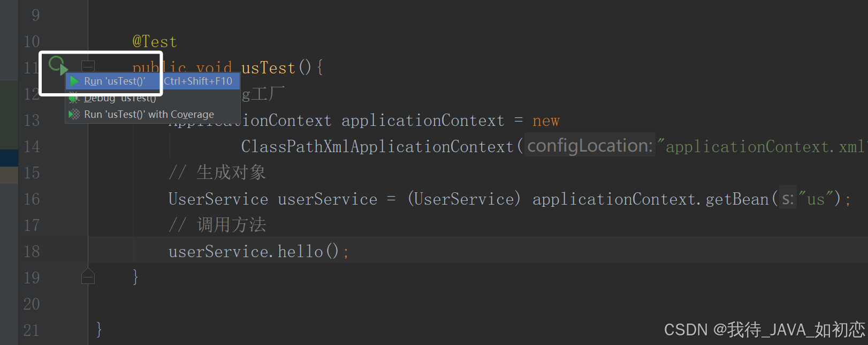
Task: Click the green change marker in left gutter
Action: click(x=9, y=115)
